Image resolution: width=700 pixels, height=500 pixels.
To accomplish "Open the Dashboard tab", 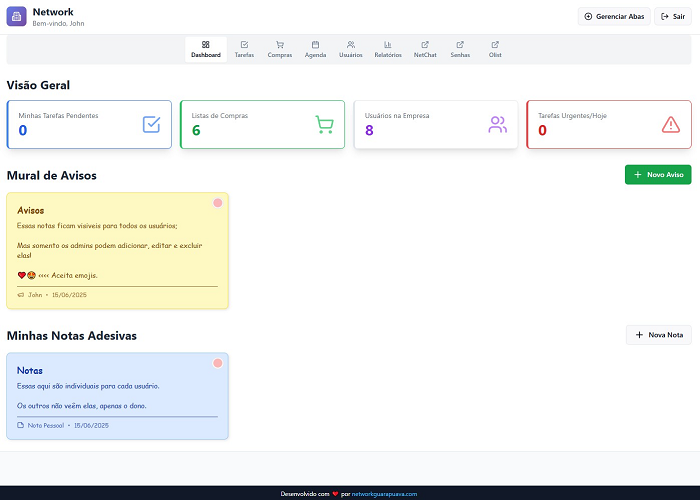I will tap(206, 49).
